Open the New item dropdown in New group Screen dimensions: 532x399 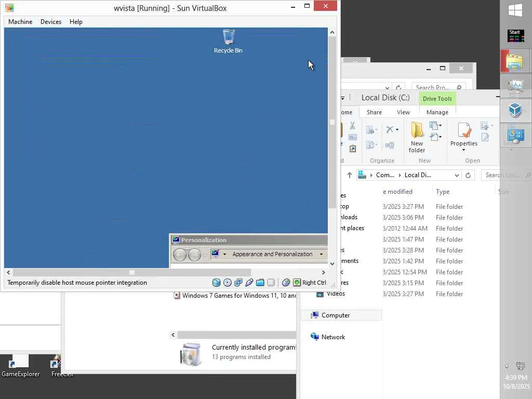click(436, 126)
